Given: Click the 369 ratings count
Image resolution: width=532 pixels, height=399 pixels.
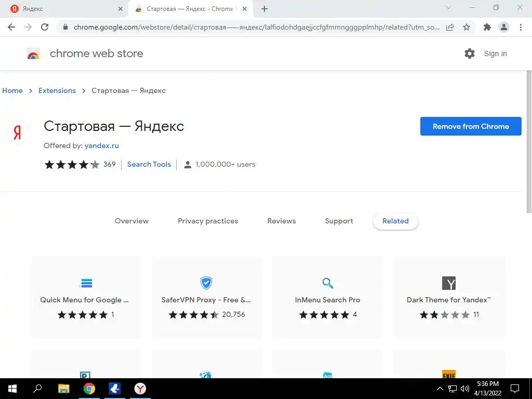Looking at the screenshot, I should click(x=110, y=164).
